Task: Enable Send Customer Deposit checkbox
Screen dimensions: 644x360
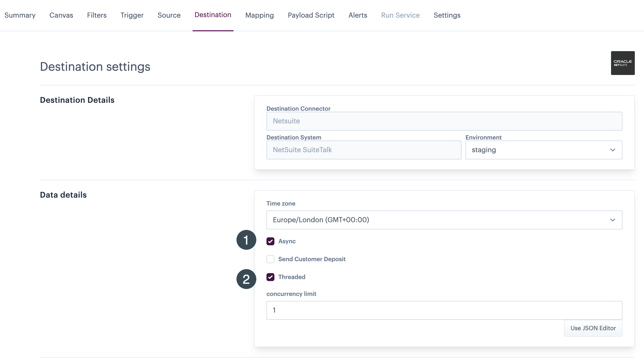Action: click(270, 259)
